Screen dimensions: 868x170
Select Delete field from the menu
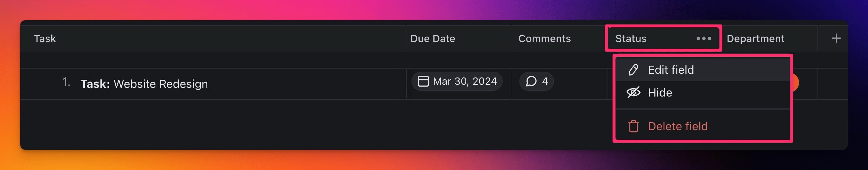(x=678, y=126)
